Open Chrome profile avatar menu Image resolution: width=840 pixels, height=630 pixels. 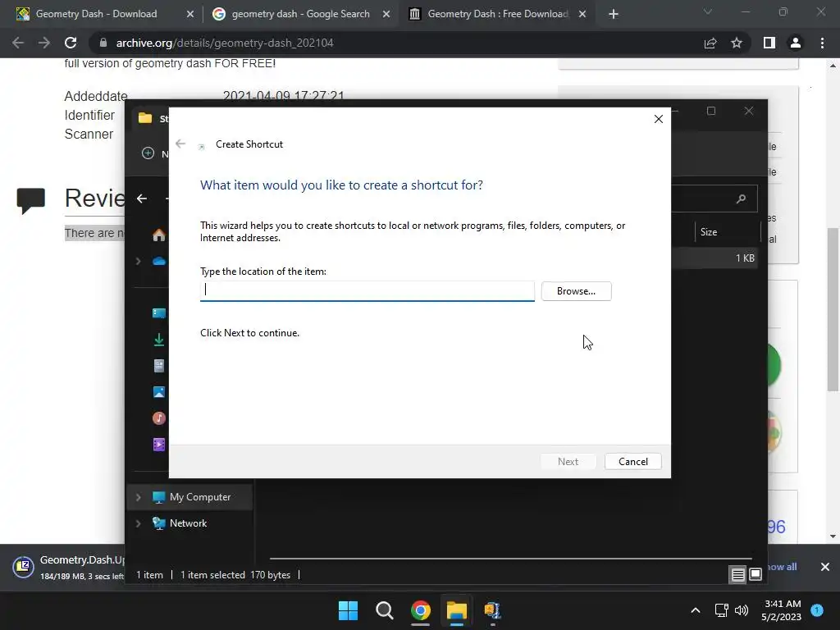tap(796, 43)
